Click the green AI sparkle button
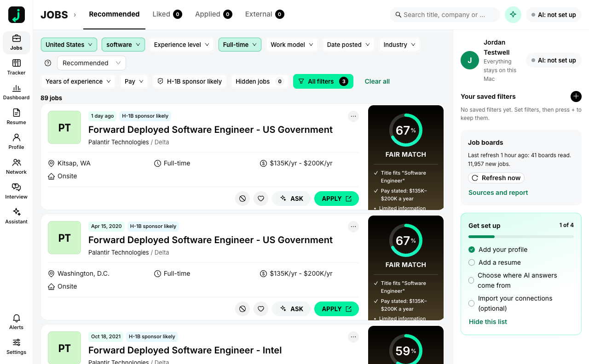Screen dimensions: 589x364 point(513,15)
